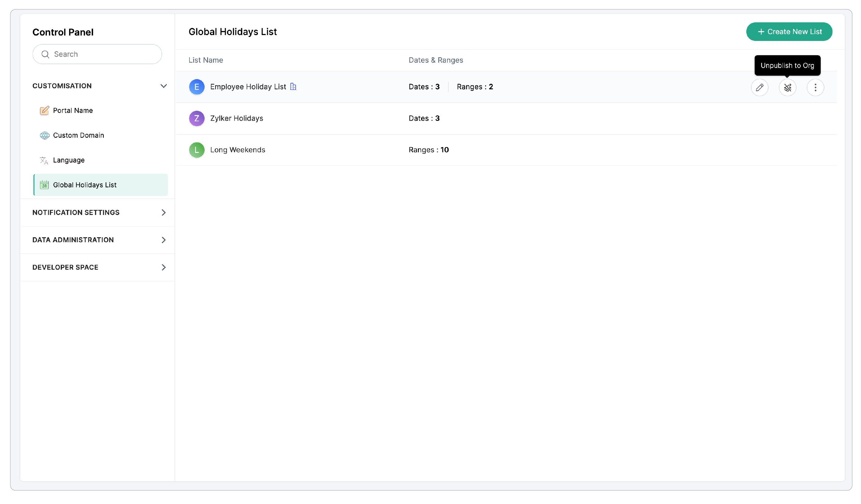Click the edit pencil icon for Employee Holiday List
Image resolution: width=861 pixels, height=504 pixels.
(759, 87)
